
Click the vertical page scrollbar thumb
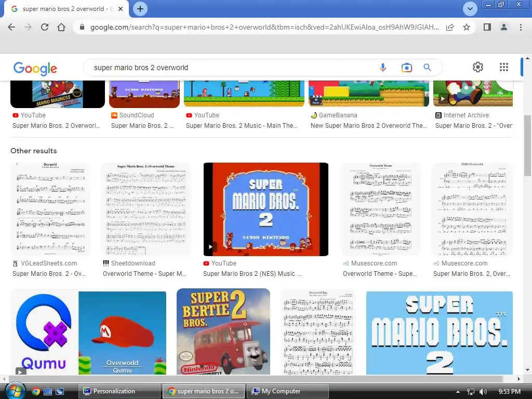(527, 146)
